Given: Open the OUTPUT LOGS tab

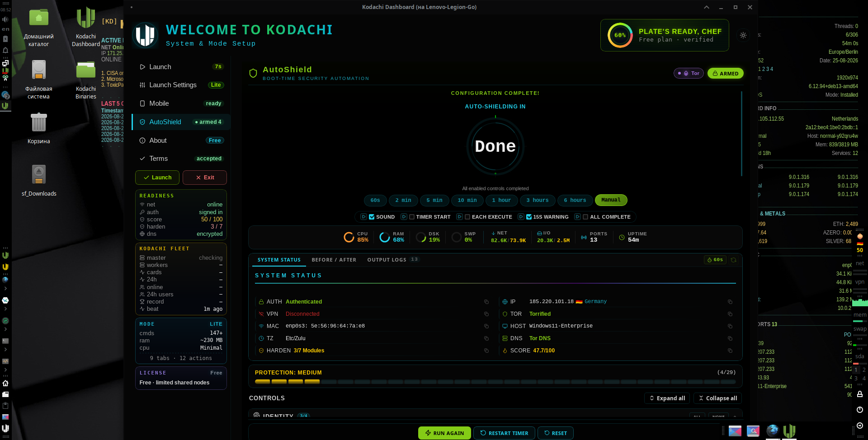Looking at the screenshot, I should (x=392, y=260).
